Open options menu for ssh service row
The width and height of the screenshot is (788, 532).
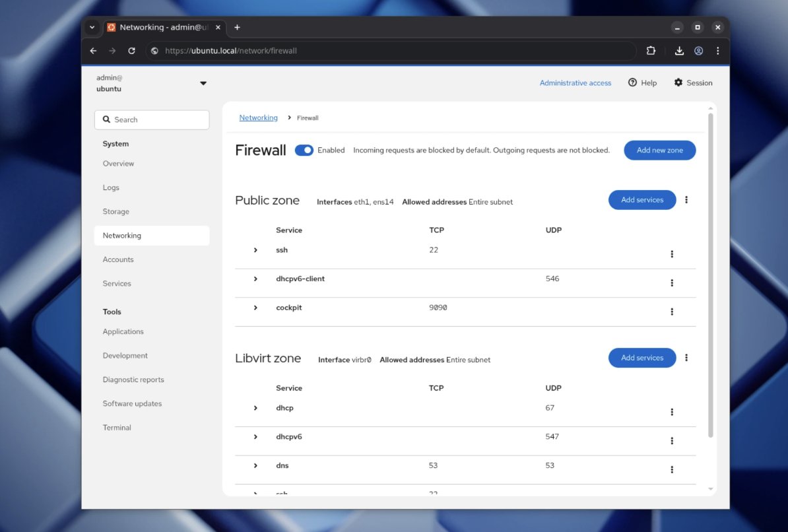click(x=672, y=253)
